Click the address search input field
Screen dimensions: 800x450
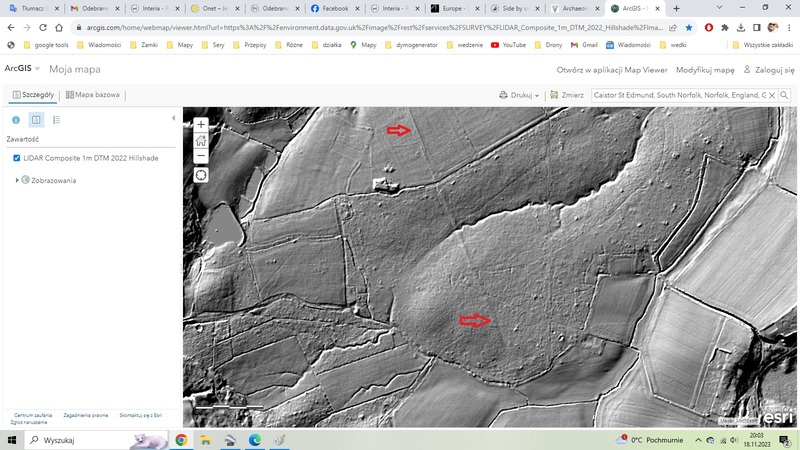(x=678, y=95)
